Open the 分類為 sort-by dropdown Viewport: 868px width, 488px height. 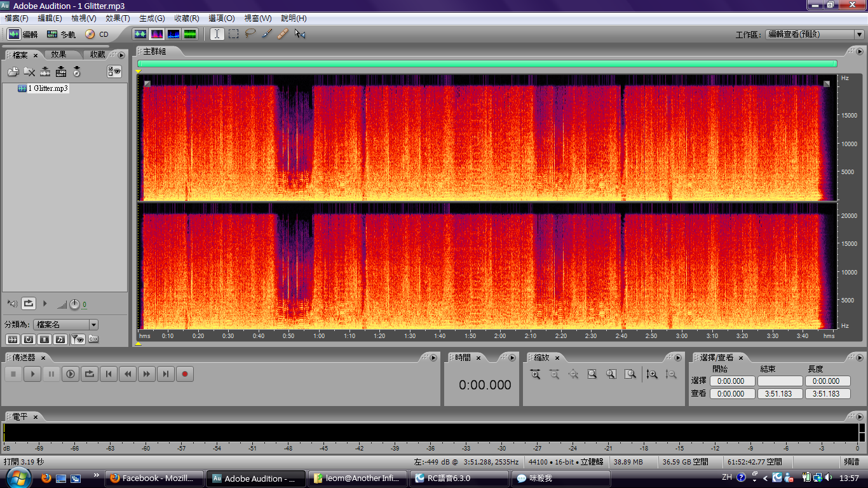[x=67, y=325]
